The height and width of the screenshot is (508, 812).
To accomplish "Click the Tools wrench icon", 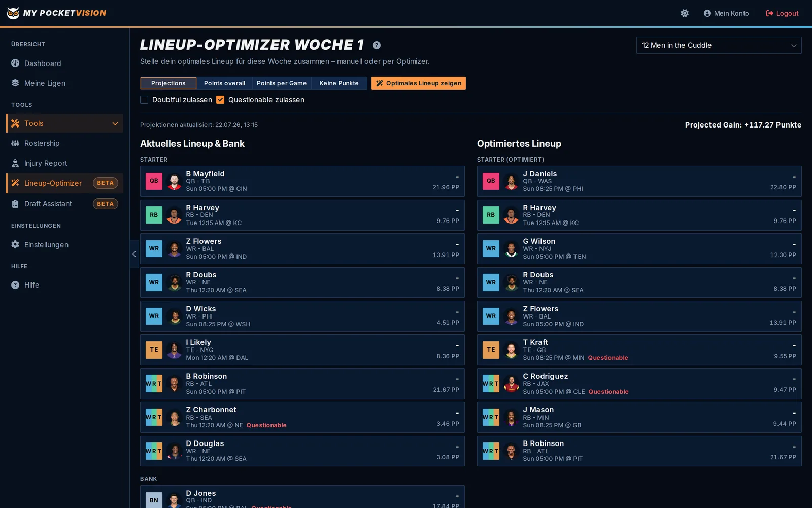I will [15, 123].
